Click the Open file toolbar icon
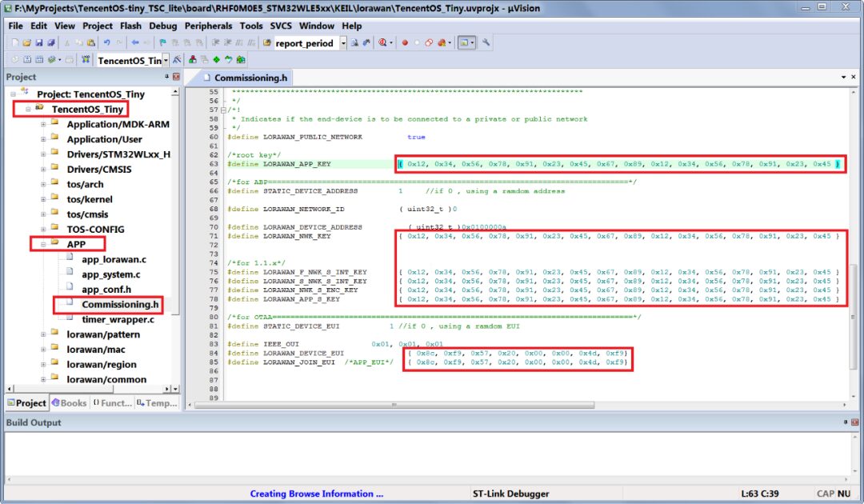The image size is (864, 504). (27, 42)
